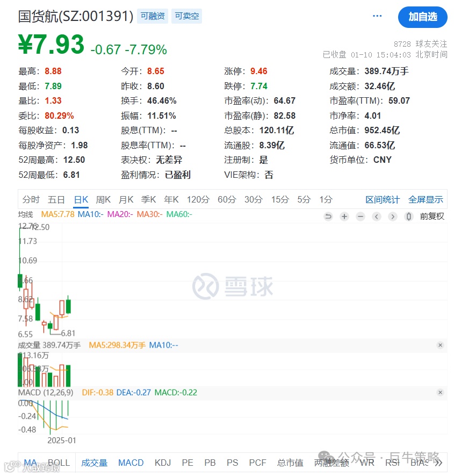
Task: Open 区间统计 range statistics
Action: (383, 199)
